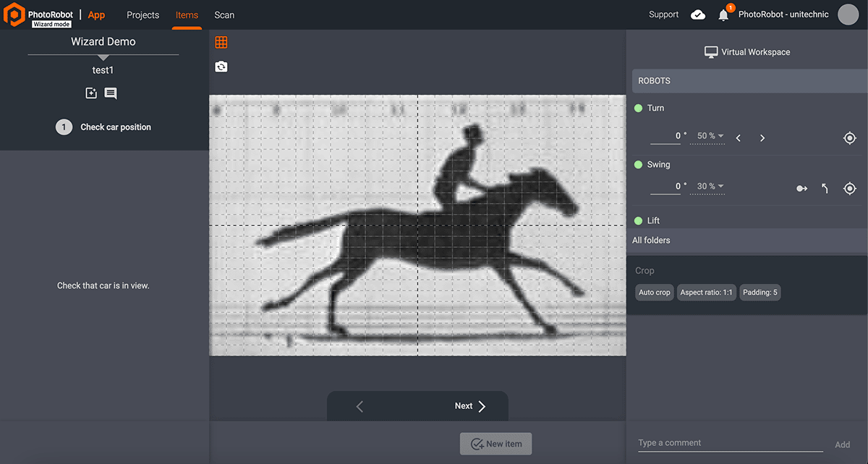Open the Swing speed 30% dropdown
868x464 pixels.
point(710,186)
